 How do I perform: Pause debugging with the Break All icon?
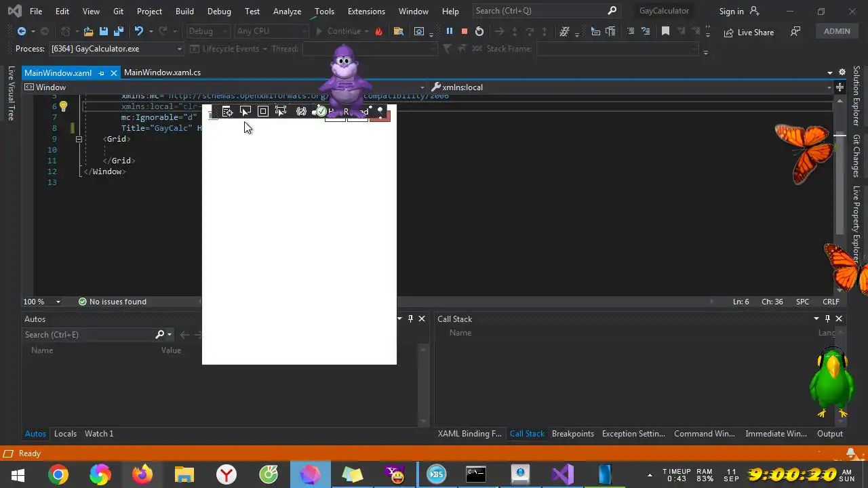point(449,31)
